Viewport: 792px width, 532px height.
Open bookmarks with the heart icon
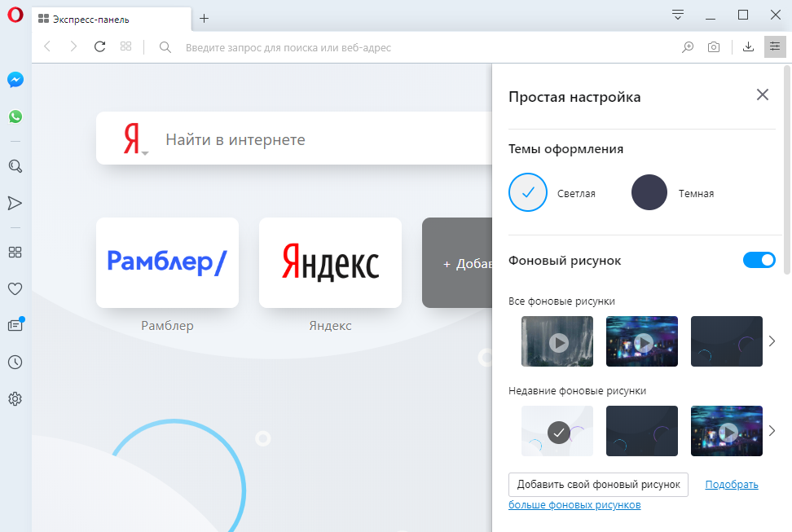click(15, 289)
